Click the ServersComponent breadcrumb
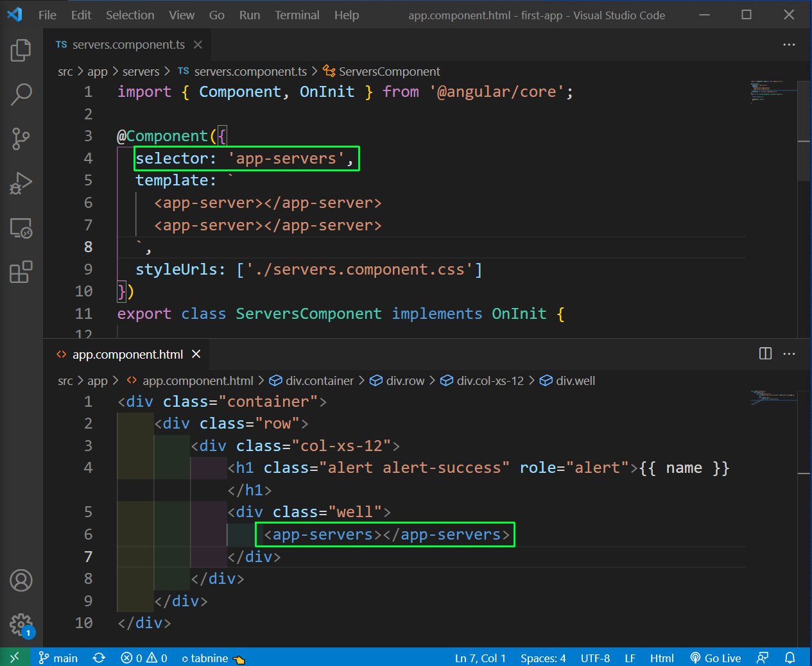The height and width of the screenshot is (666, 812). pyautogui.click(x=382, y=71)
